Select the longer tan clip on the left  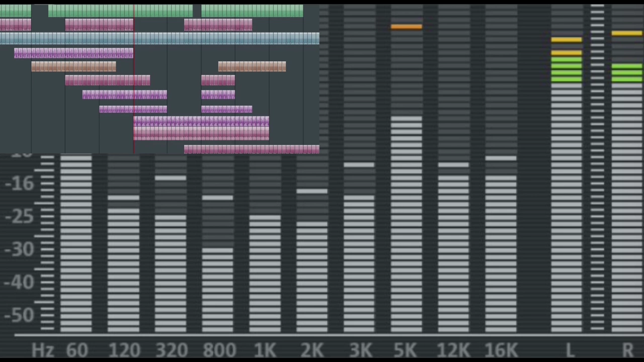coord(73,66)
